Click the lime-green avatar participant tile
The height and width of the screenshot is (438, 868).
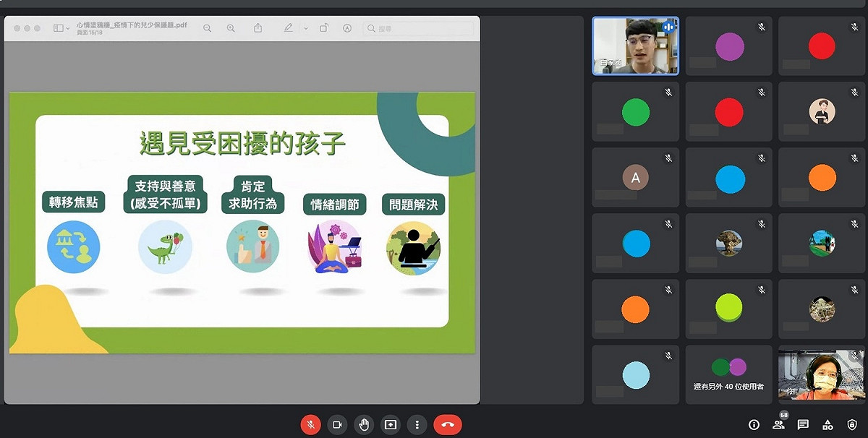[728, 309]
